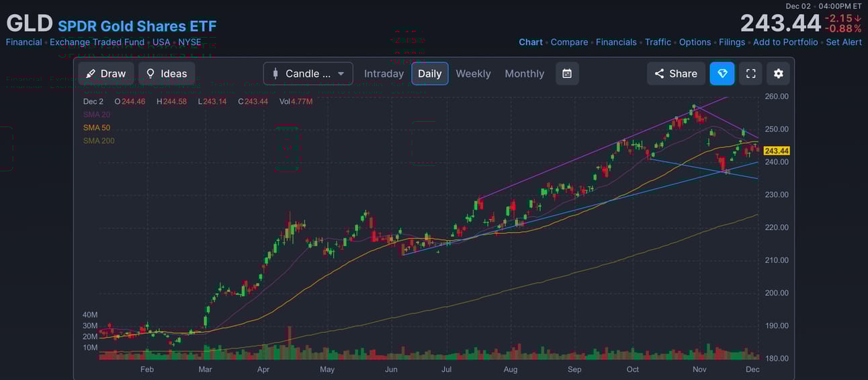Click the Dec 02 04:00PM ET timestamp
The image size is (868, 380).
(824, 6)
